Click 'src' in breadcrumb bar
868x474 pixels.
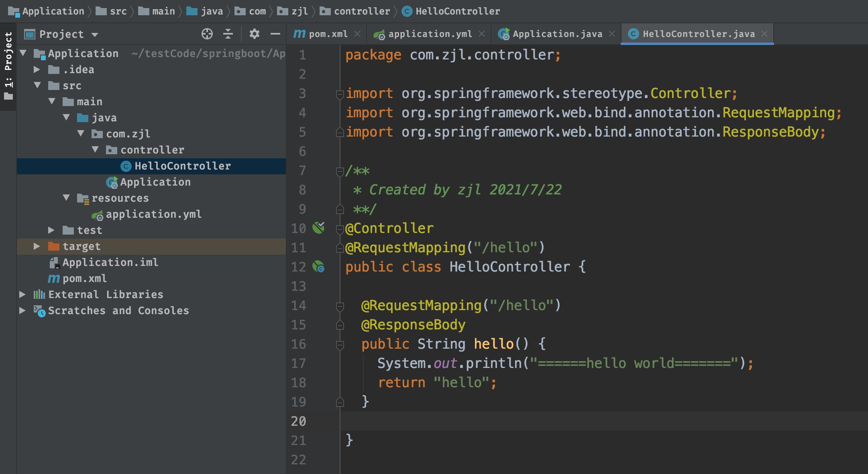coord(118,11)
